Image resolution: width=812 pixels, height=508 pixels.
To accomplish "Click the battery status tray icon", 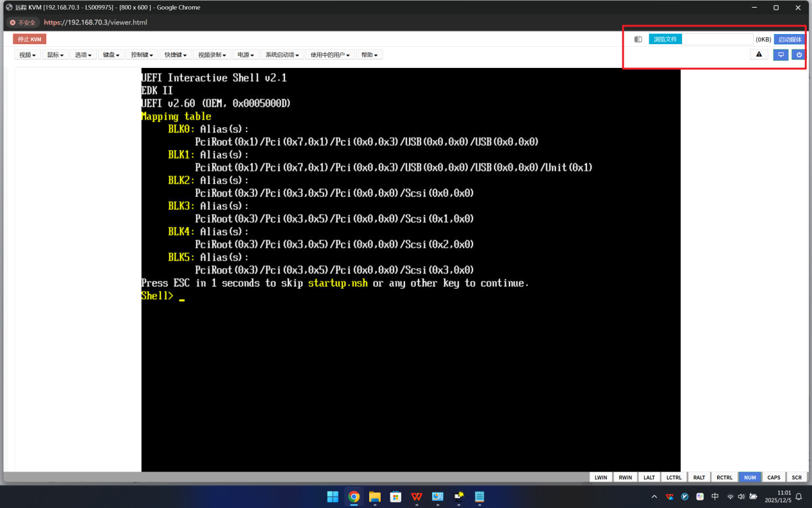I will (x=754, y=496).
